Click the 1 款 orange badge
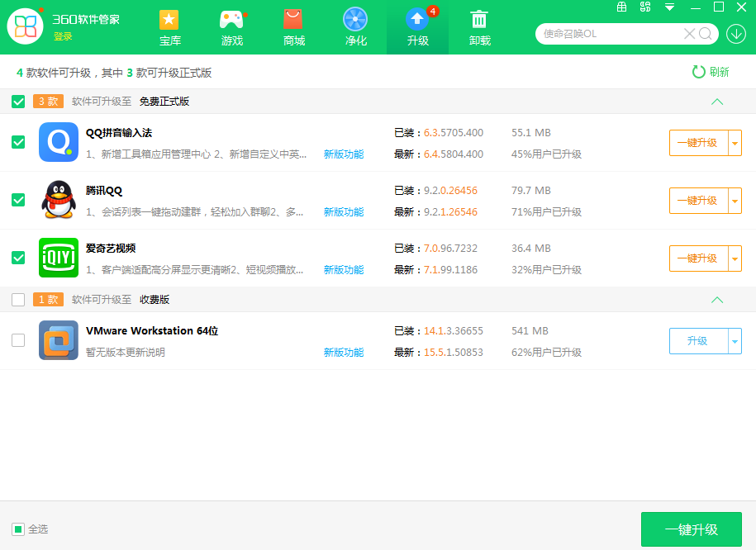 (48, 300)
